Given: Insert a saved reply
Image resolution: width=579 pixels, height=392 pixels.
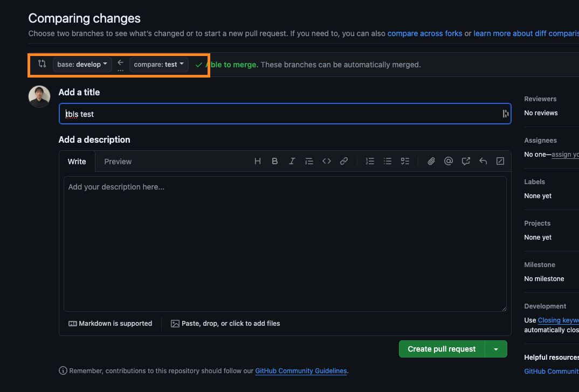Looking at the screenshot, I should [483, 161].
